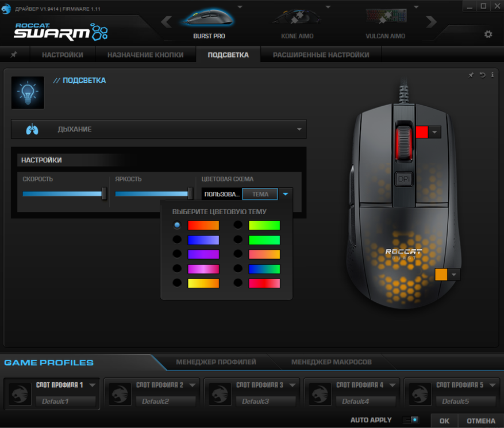Screen dimensions: 504x428
Task: Click the Roccat Swarm logo
Action: (61, 32)
